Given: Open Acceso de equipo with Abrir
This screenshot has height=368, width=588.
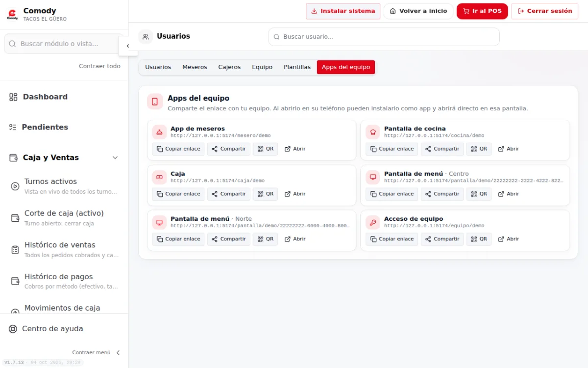Looking at the screenshot, I should point(509,239).
